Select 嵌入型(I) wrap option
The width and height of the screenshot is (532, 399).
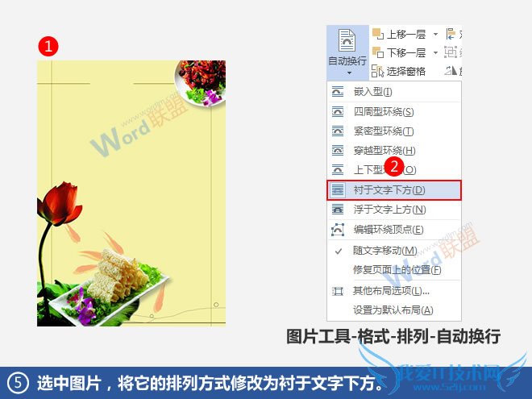click(394, 92)
